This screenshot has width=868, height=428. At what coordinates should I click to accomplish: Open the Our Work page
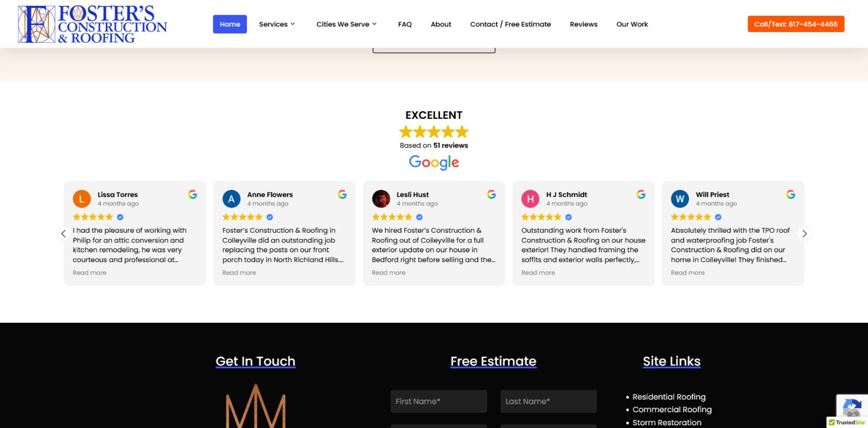(632, 24)
